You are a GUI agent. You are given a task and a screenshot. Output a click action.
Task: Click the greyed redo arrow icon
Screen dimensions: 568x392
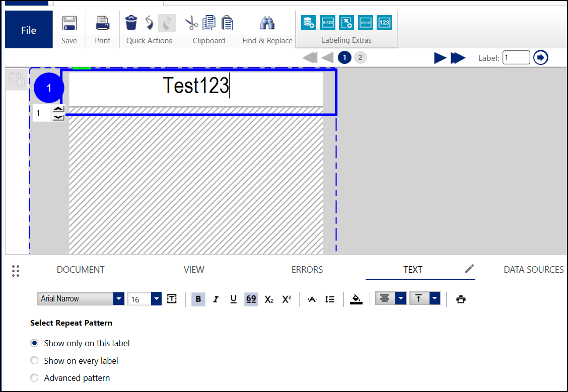pyautogui.click(x=167, y=23)
